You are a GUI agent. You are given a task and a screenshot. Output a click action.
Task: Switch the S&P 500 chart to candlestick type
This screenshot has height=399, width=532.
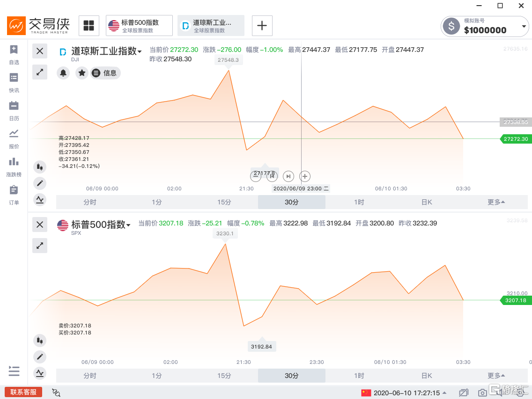coord(40,340)
